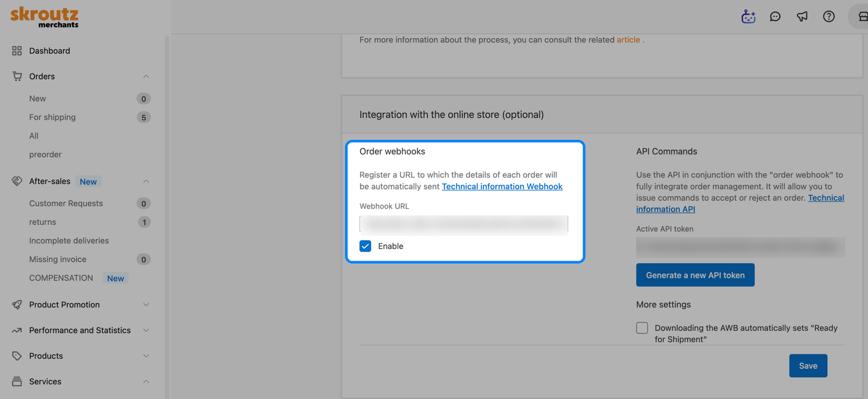This screenshot has height=399, width=868.
Task: Open For shipping orders
Action: point(52,117)
